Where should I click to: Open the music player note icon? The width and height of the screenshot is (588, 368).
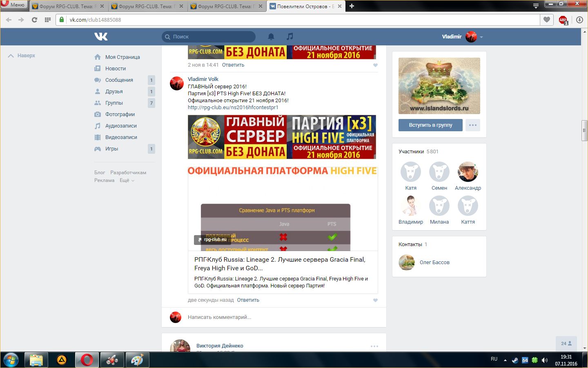pyautogui.click(x=290, y=36)
